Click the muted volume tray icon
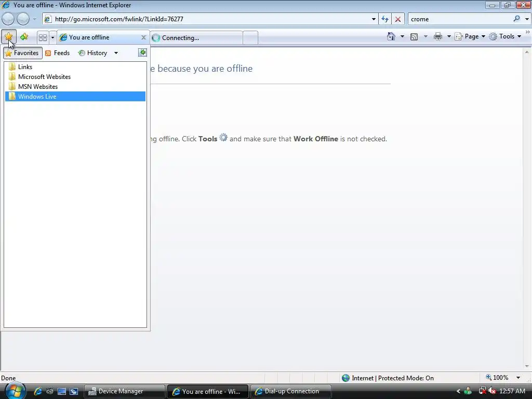Viewport: 532px width, 399px height. coord(493,391)
